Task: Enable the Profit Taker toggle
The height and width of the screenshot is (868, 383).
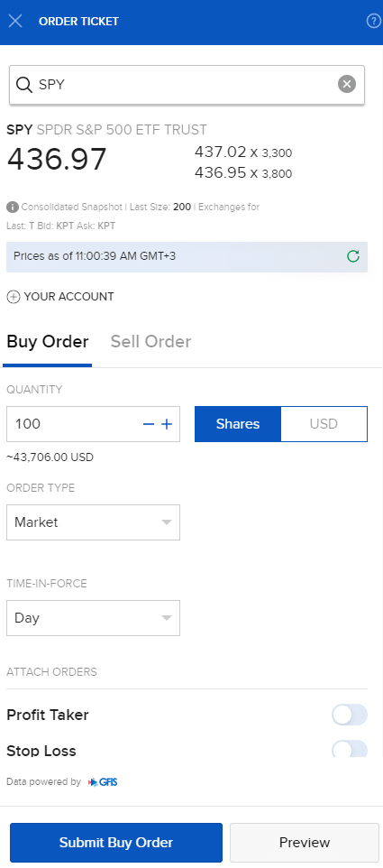Action: point(350,715)
